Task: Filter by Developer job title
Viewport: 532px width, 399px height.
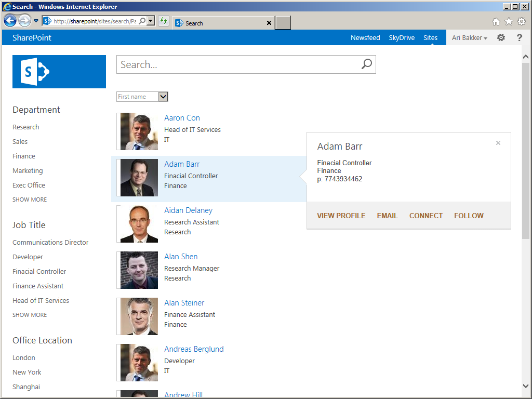Action: click(28, 257)
